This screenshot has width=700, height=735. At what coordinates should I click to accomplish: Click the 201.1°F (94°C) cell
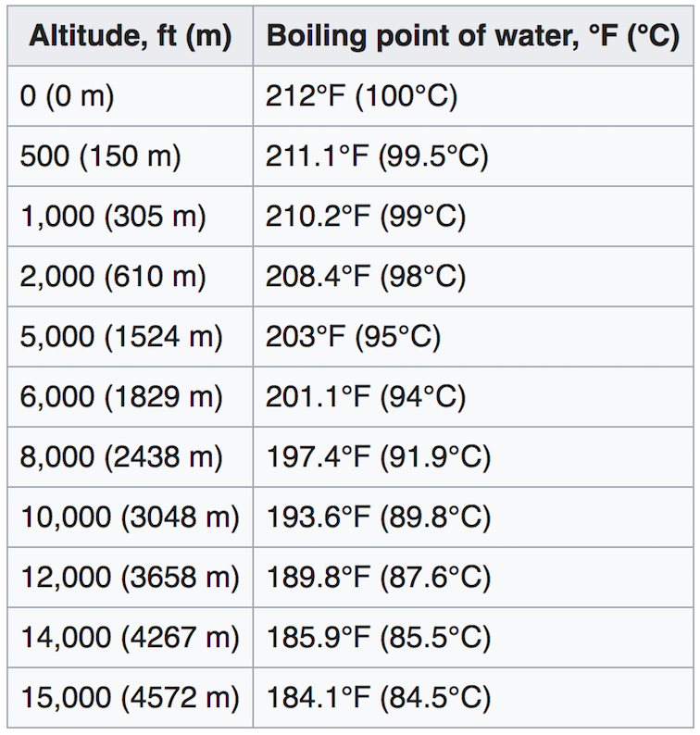tap(366, 397)
